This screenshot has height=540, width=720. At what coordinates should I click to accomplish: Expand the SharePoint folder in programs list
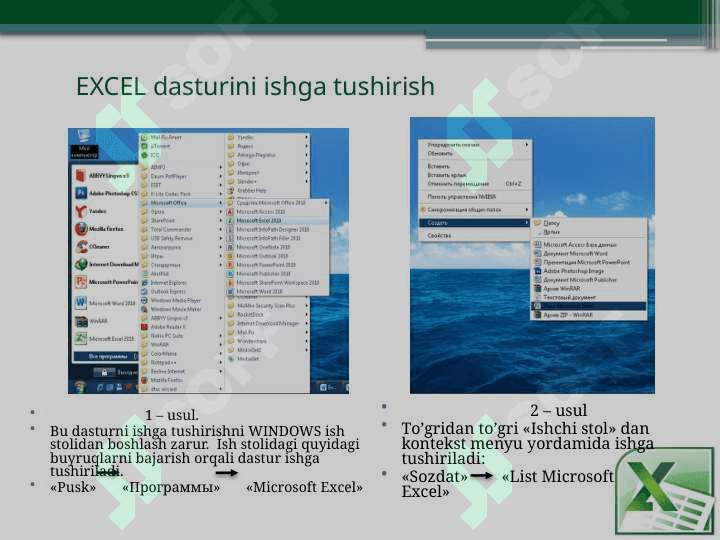click(182, 220)
